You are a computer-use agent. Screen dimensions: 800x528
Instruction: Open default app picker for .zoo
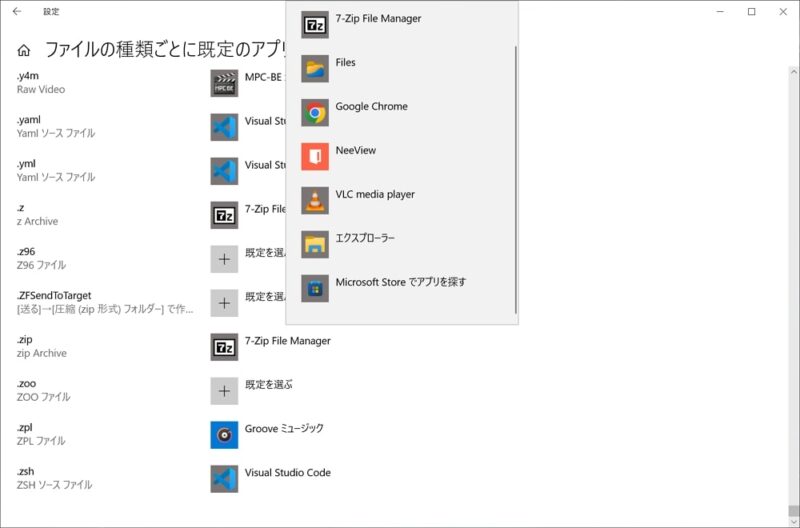pos(224,391)
